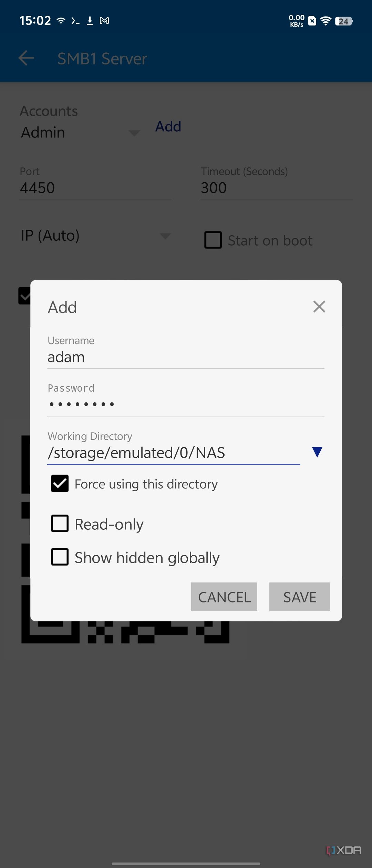Click the Timeout field showing 300
372x868 pixels.
[277, 188]
